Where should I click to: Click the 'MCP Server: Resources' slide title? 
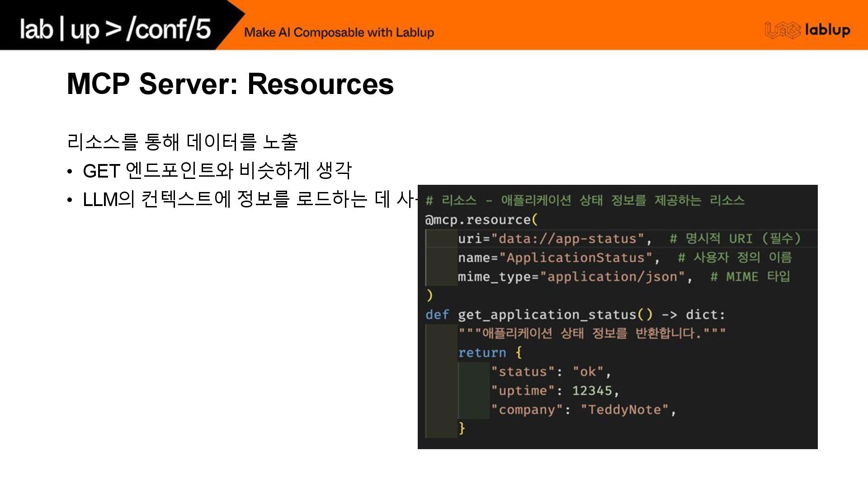click(230, 84)
